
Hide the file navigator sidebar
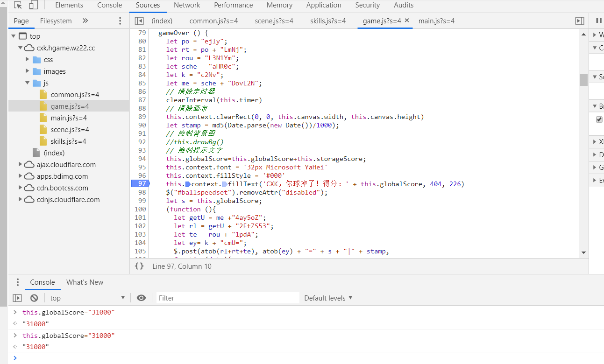[x=139, y=21]
